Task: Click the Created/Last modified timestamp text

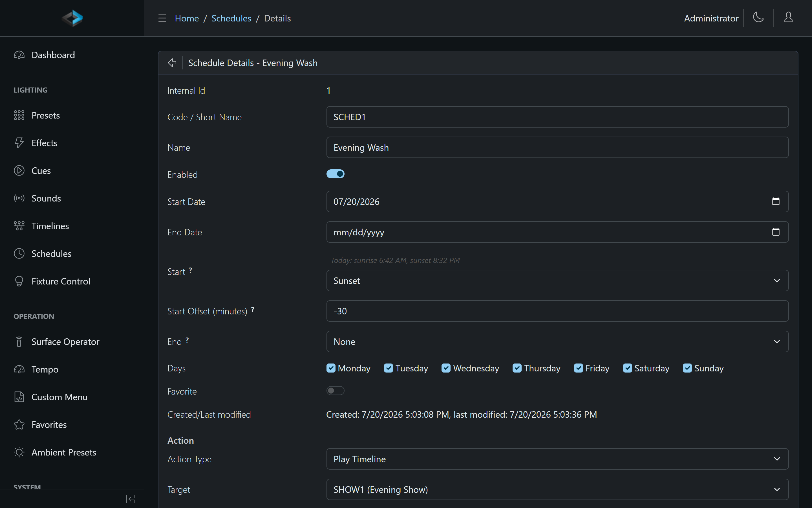Action: click(461, 415)
